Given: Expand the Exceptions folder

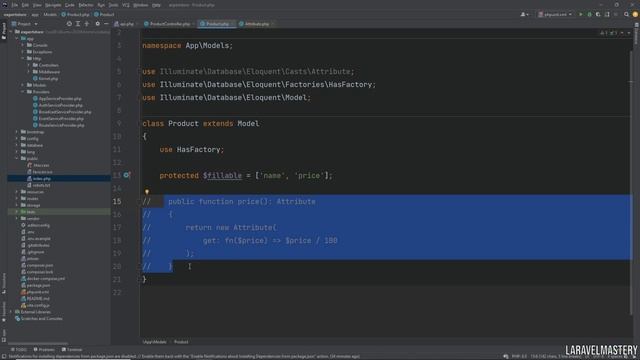Looking at the screenshot, I should tap(23, 52).
